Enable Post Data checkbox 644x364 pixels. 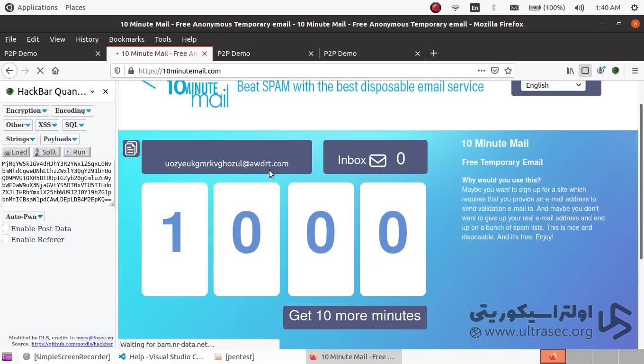point(6,228)
